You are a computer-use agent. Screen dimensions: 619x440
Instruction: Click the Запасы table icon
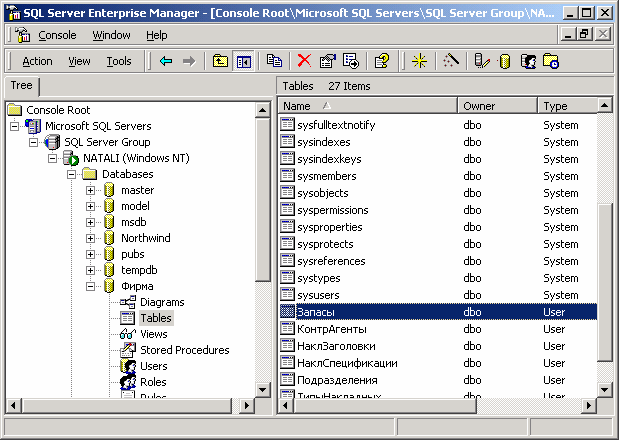click(287, 312)
